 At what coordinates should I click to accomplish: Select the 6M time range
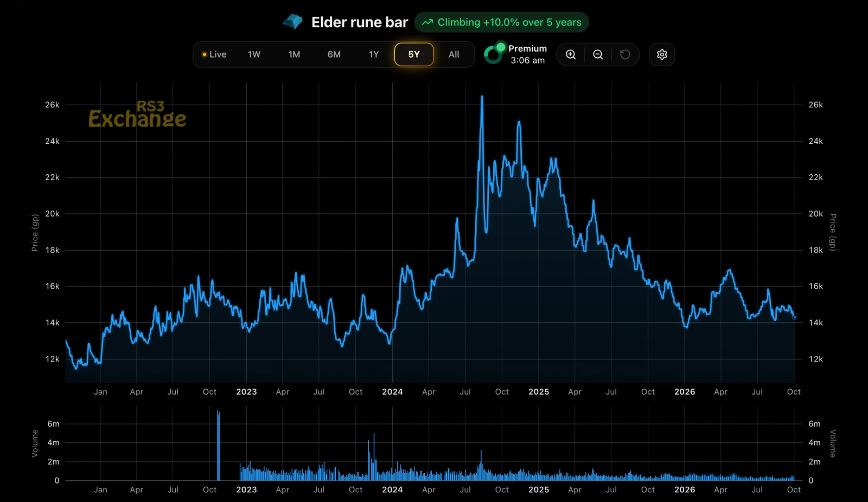334,54
